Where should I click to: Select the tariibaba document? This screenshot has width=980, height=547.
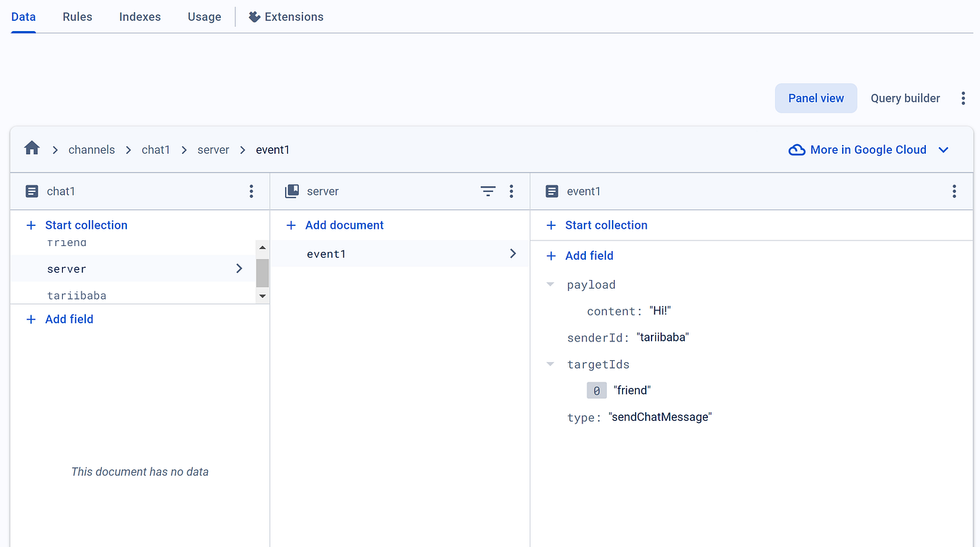[x=77, y=295]
